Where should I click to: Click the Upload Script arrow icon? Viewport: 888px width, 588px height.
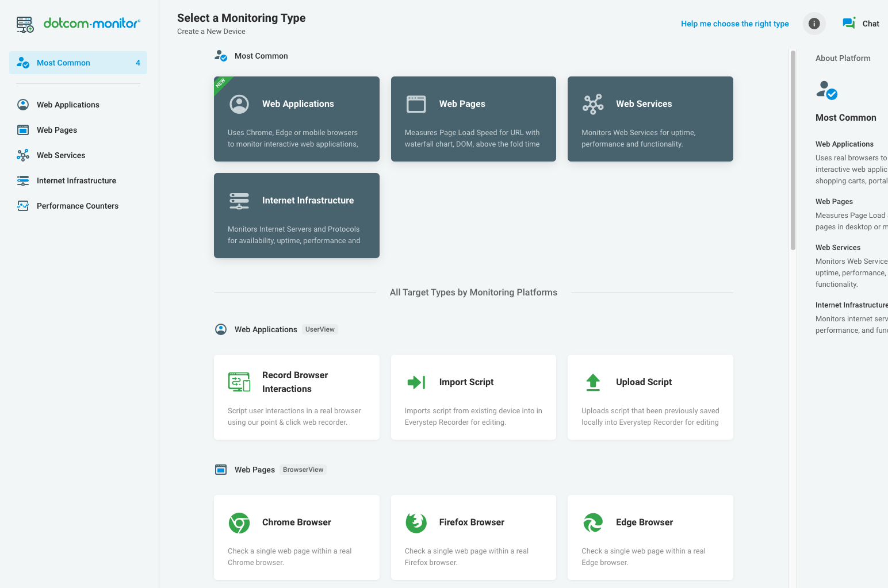[x=593, y=382]
